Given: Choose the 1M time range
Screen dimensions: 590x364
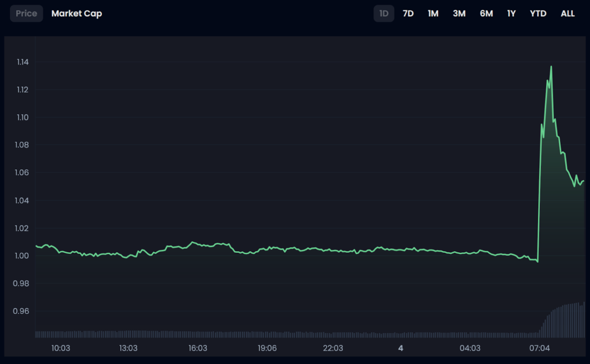Looking at the screenshot, I should tap(433, 13).
